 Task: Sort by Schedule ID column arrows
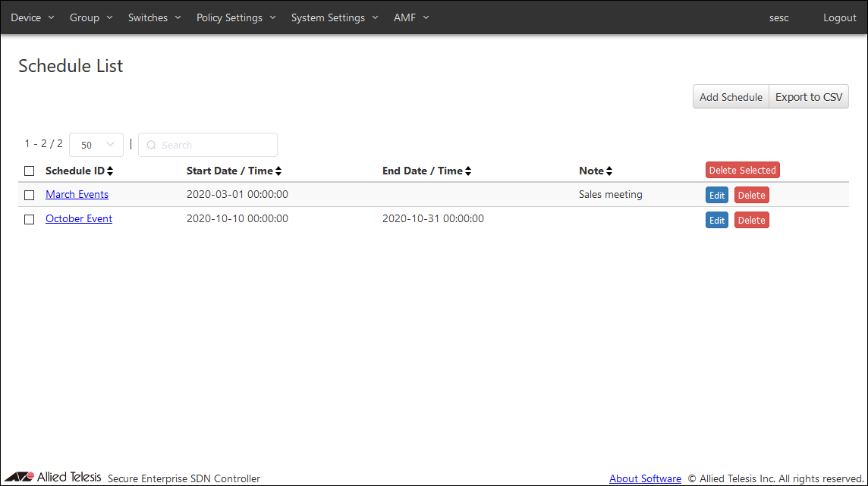tap(110, 171)
